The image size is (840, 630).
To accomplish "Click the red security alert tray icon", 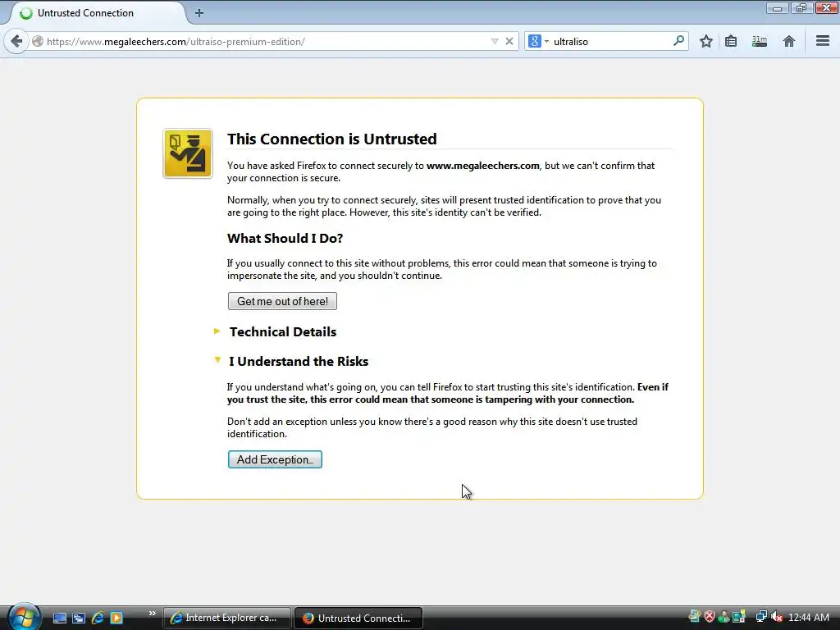I will pos(710,617).
